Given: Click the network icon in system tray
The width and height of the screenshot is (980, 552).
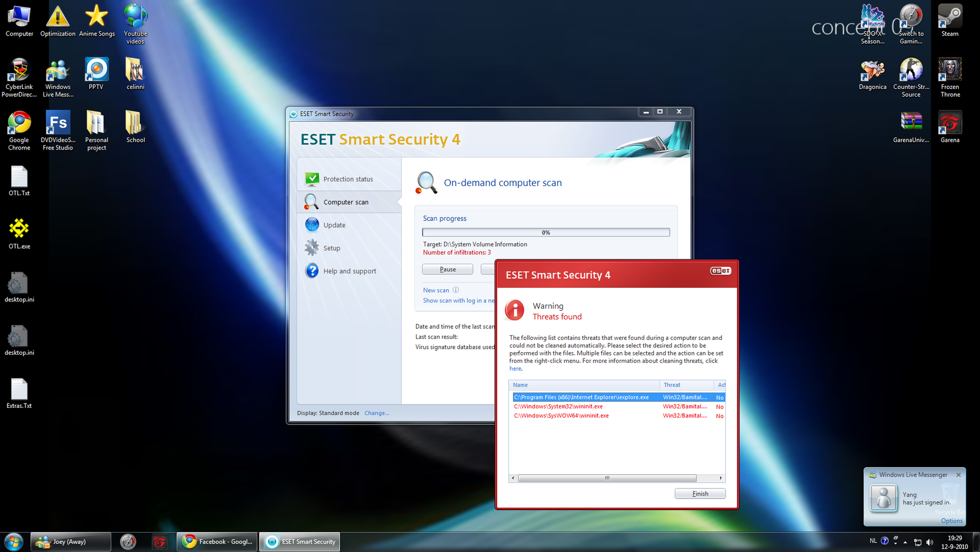Looking at the screenshot, I should pos(917,542).
